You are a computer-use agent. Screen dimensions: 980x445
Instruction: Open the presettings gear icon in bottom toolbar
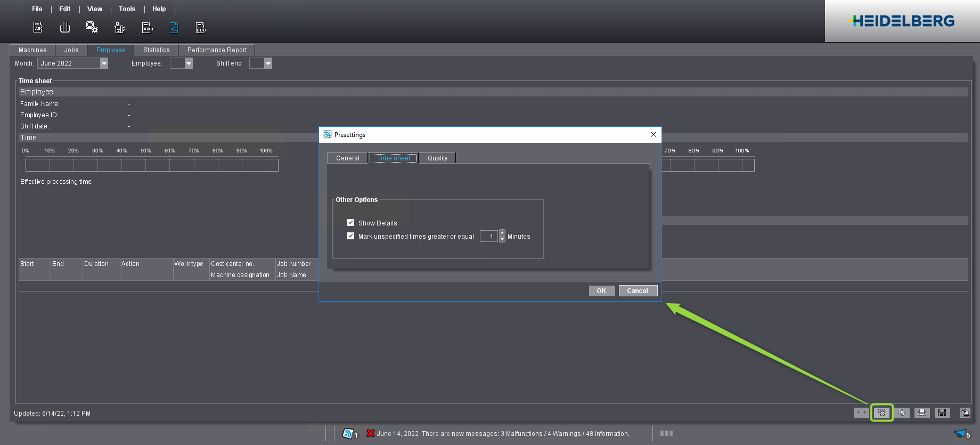881,412
